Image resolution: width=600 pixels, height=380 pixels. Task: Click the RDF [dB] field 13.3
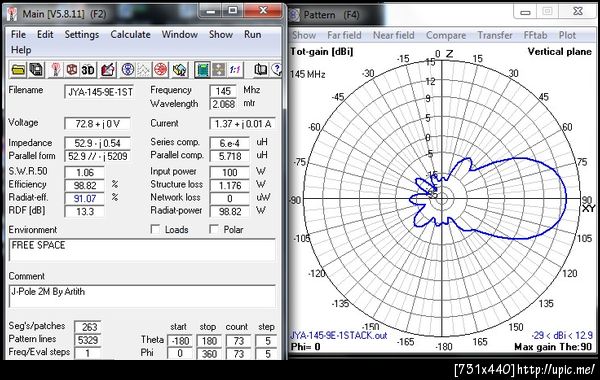click(x=85, y=211)
